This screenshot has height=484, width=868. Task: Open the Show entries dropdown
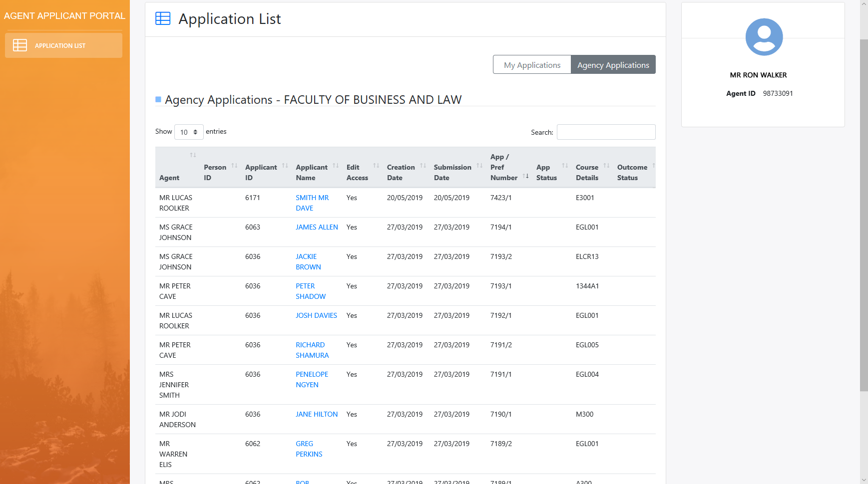coord(188,132)
